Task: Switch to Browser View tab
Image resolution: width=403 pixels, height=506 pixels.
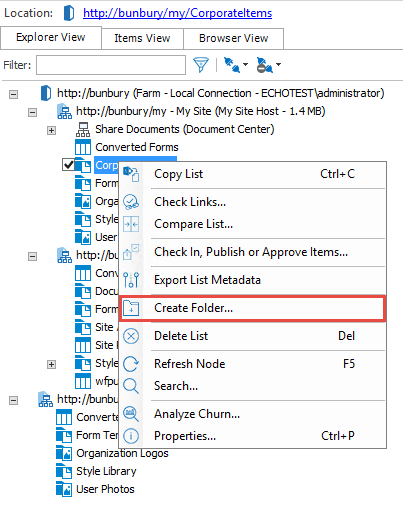Action: point(234,38)
